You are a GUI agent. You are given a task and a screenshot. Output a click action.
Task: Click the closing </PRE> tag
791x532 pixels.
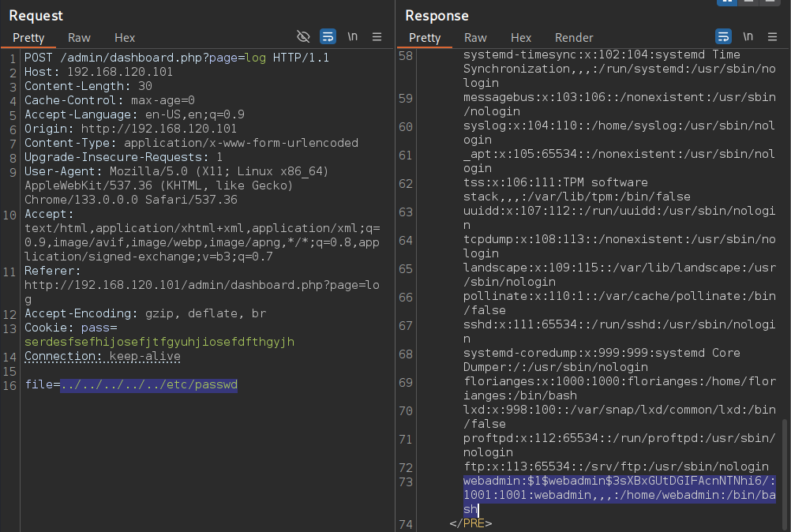point(470,523)
